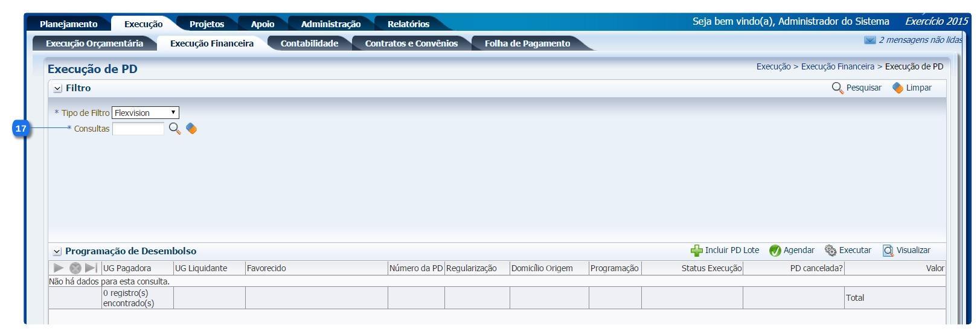Viewport: 980px width, 334px height.
Task: Click the Limpar button in Filtro header
Action: (x=912, y=88)
